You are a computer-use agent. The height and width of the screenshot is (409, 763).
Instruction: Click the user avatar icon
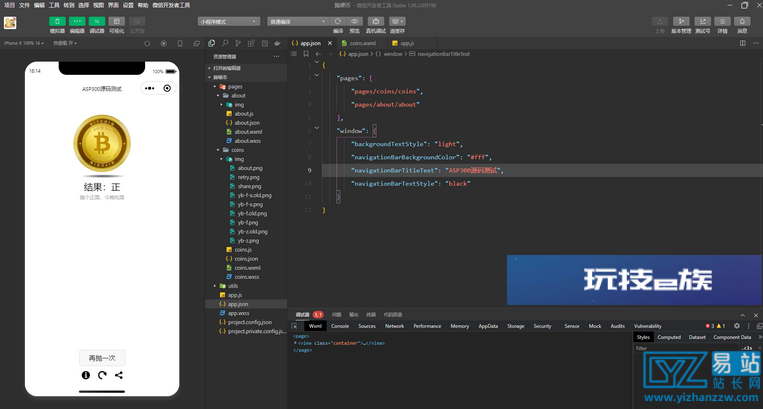10,22
